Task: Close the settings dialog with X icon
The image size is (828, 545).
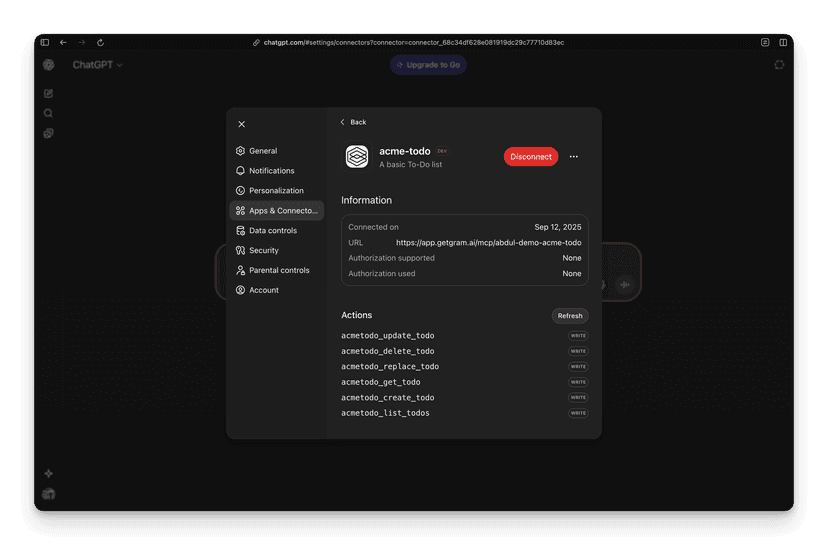Action: click(x=241, y=124)
